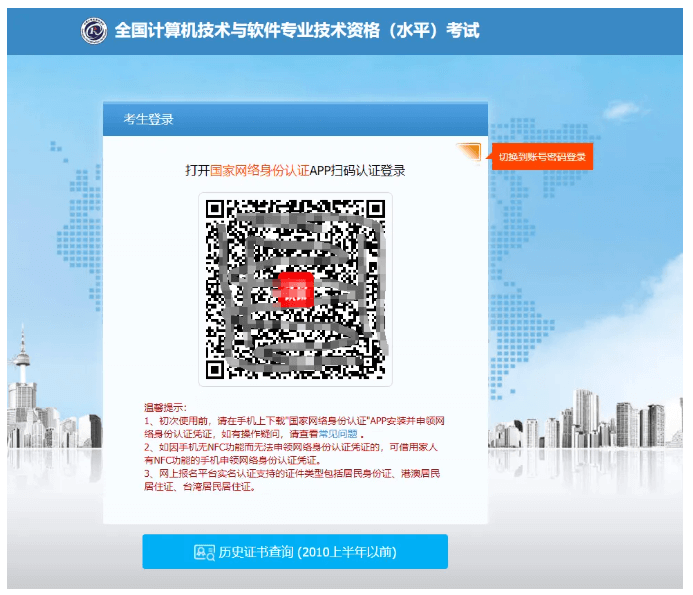Click the QR code's top-right finder square
693x595 pixels.
click(374, 210)
